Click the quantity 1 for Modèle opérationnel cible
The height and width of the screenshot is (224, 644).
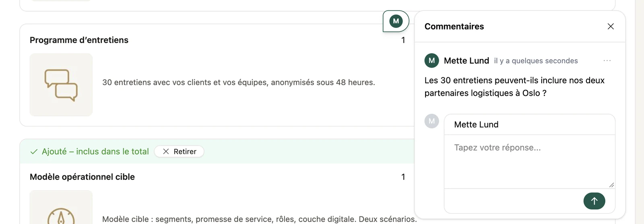point(403,177)
